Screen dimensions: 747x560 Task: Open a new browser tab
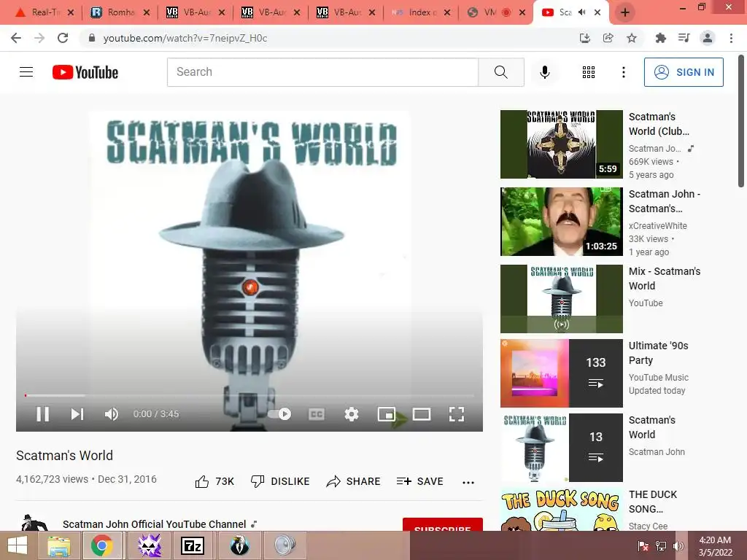[x=625, y=12]
